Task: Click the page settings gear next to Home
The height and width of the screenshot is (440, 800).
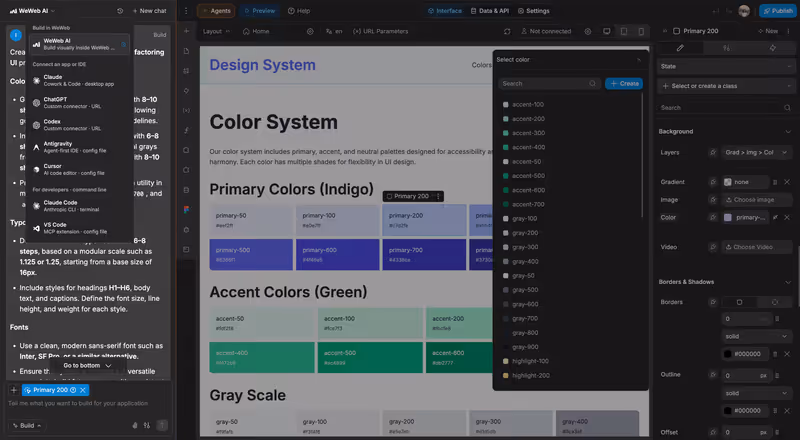Action: point(310,31)
